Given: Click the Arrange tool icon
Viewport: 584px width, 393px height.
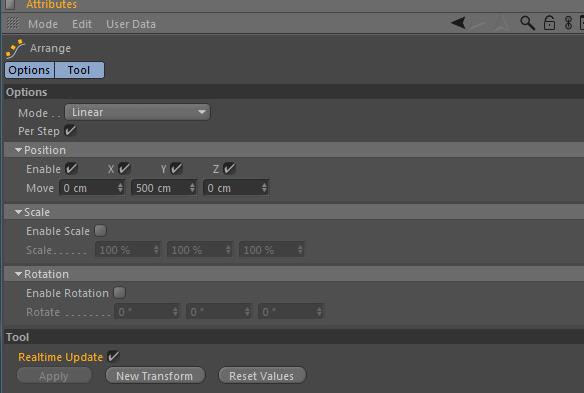Looking at the screenshot, I should [x=15, y=48].
